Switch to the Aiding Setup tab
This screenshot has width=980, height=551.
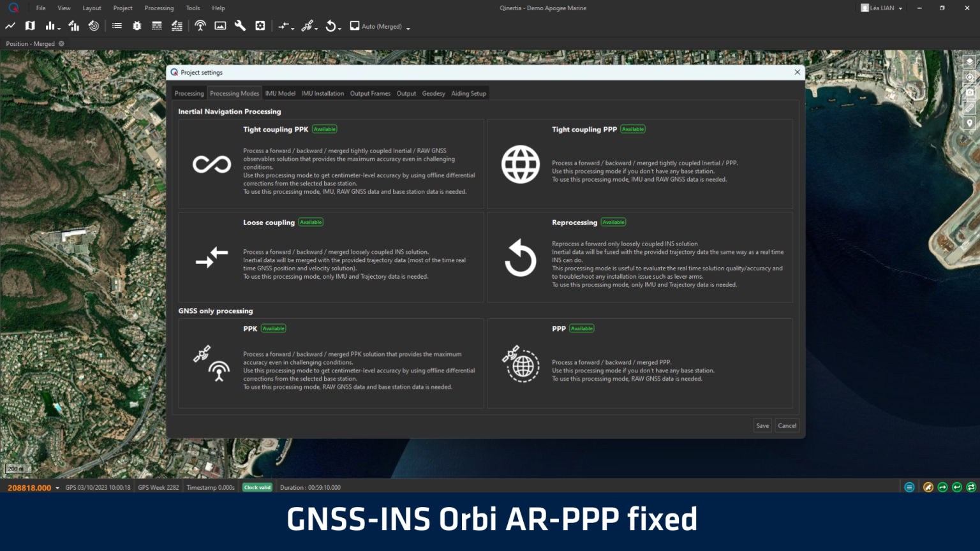468,94
